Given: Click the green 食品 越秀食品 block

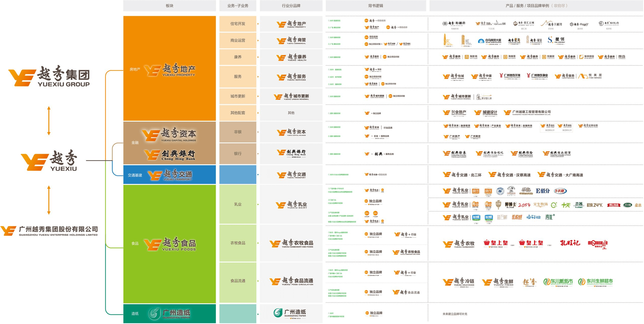Looking at the screenshot, I should click(169, 244).
